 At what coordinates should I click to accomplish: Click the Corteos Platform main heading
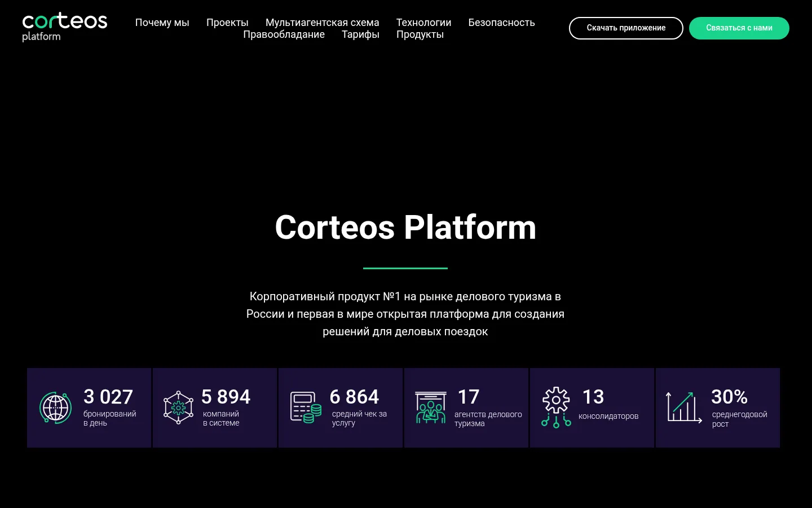coord(405,227)
